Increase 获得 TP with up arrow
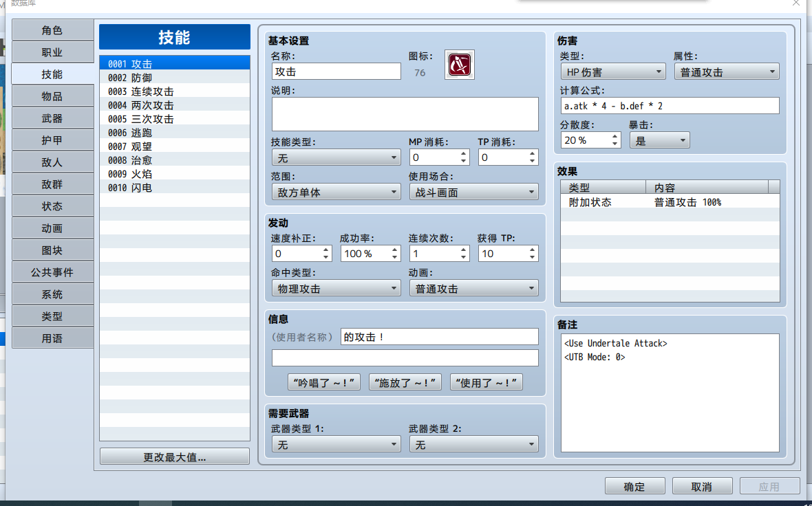 coord(533,250)
